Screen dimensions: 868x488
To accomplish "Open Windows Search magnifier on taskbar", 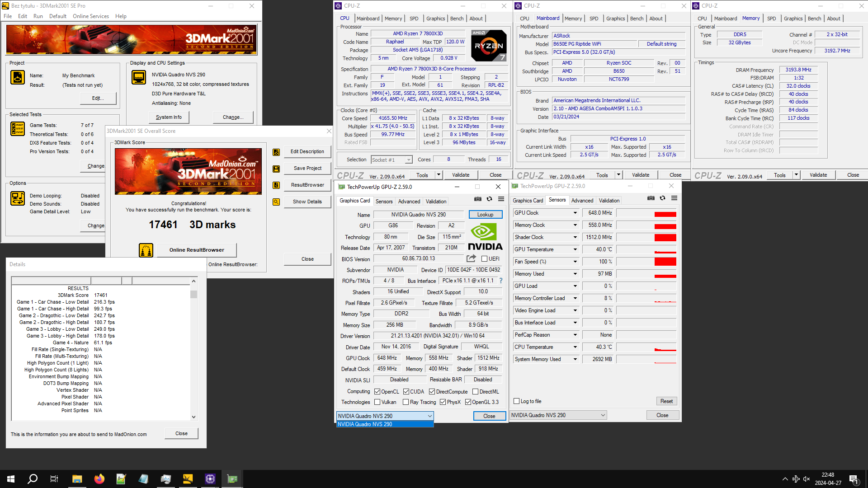I will click(33, 479).
